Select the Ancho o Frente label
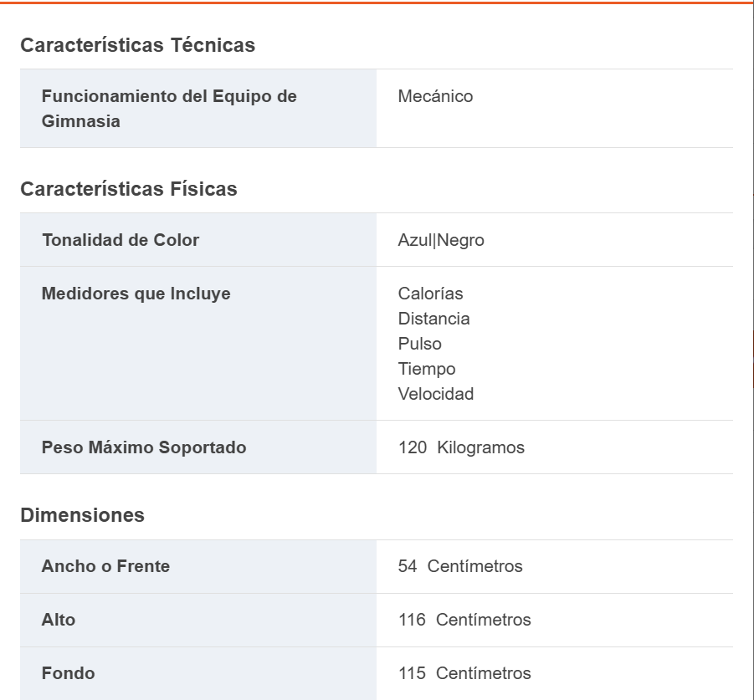The image size is (754, 700). point(105,566)
